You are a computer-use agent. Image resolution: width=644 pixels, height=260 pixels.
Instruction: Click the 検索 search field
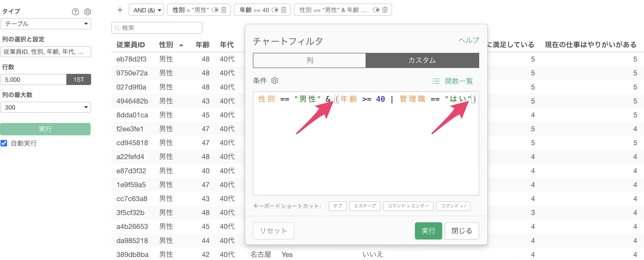157,28
